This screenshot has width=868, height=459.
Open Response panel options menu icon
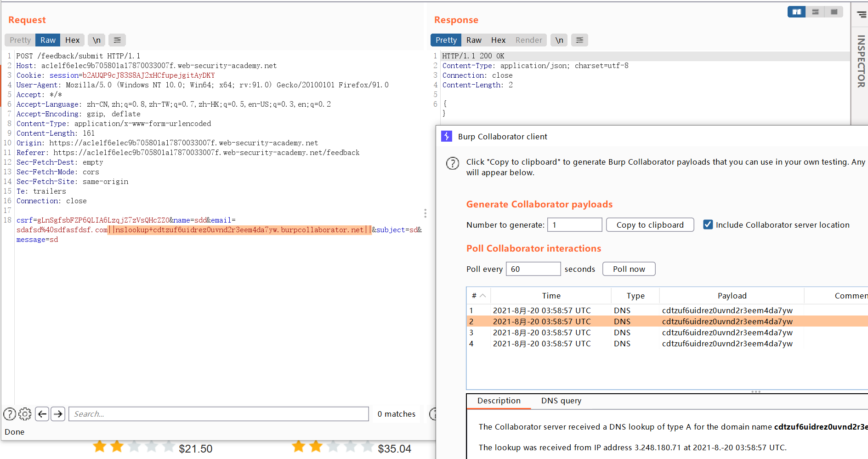tap(580, 40)
